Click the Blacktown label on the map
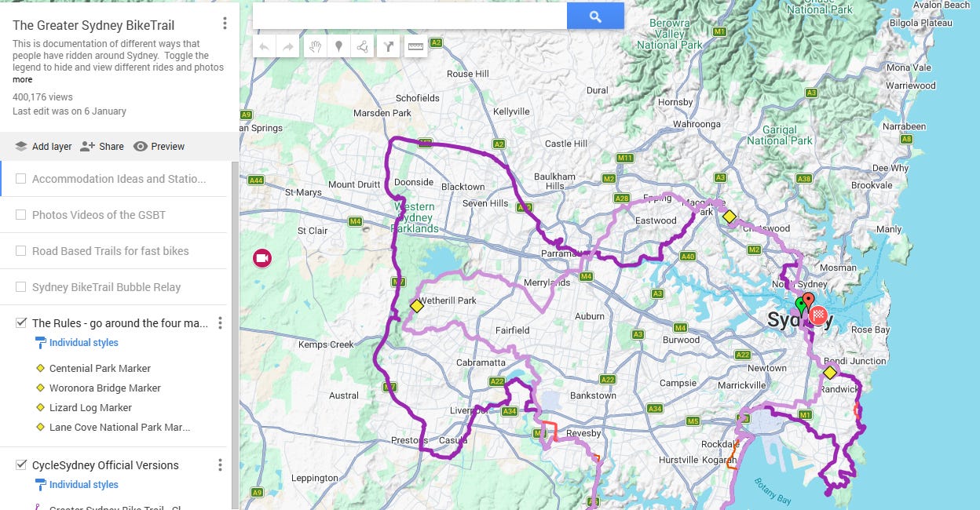The height and width of the screenshot is (510, 980). pyautogui.click(x=463, y=187)
